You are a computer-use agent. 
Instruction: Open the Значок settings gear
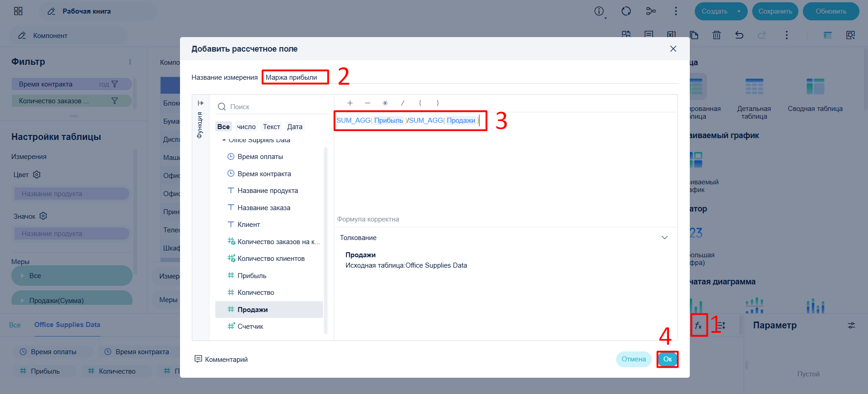pyautogui.click(x=43, y=216)
